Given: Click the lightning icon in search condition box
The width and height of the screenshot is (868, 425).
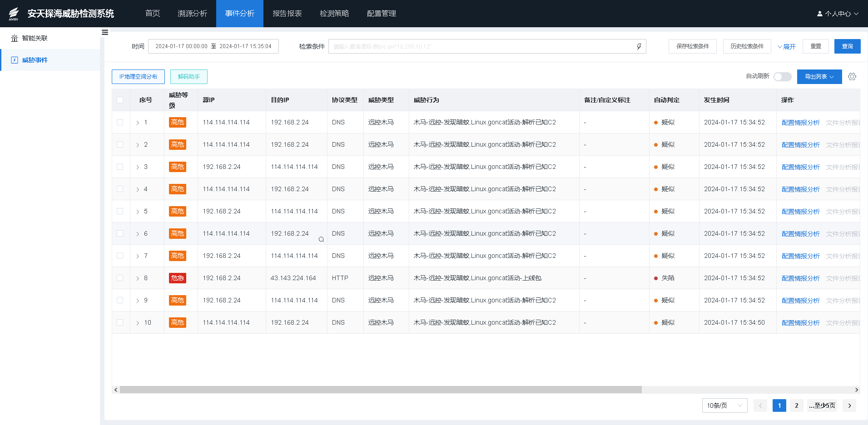Looking at the screenshot, I should click(639, 46).
